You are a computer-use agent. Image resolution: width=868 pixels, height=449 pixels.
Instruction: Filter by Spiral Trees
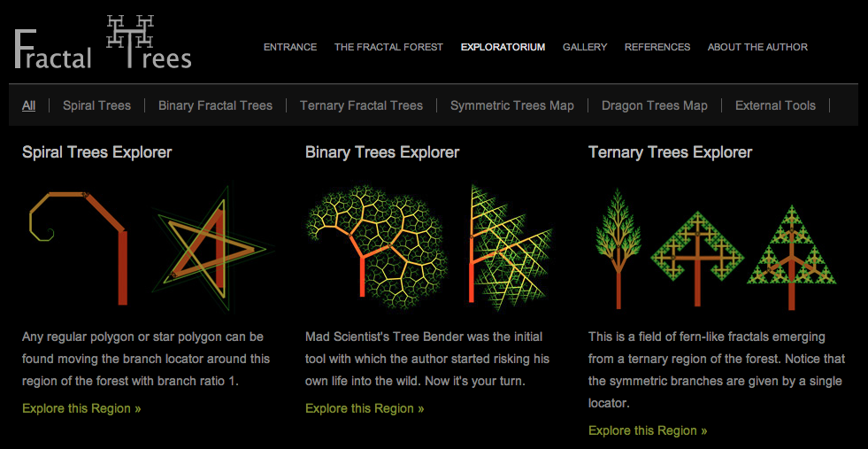pos(96,105)
